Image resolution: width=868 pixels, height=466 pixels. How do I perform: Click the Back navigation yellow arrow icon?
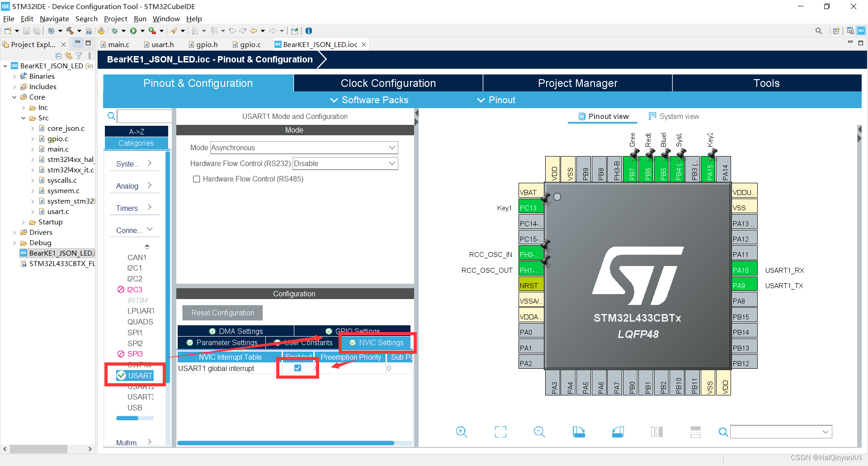pos(254,31)
